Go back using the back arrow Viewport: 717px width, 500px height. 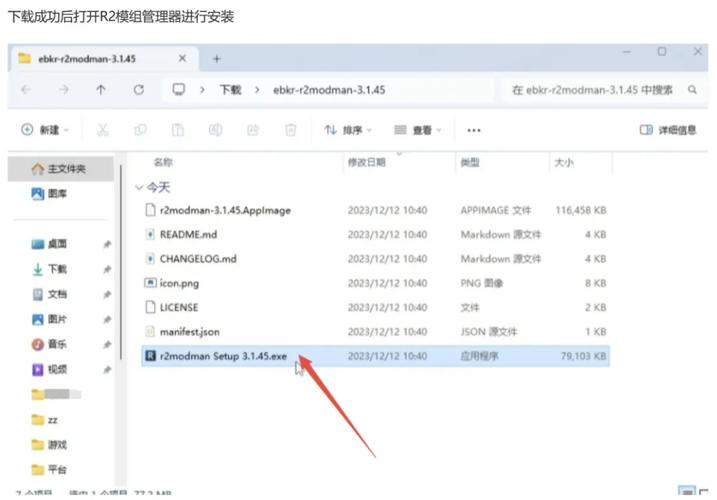[26, 90]
